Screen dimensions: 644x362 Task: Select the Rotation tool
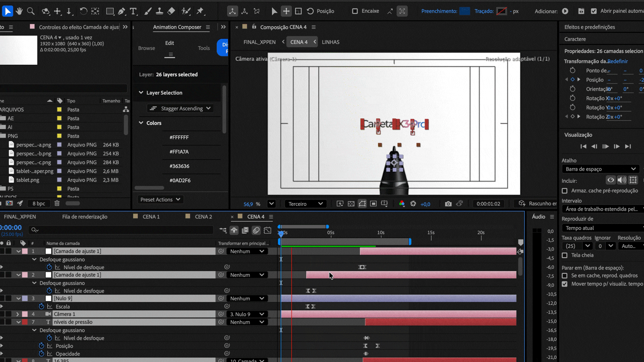[x=83, y=11]
